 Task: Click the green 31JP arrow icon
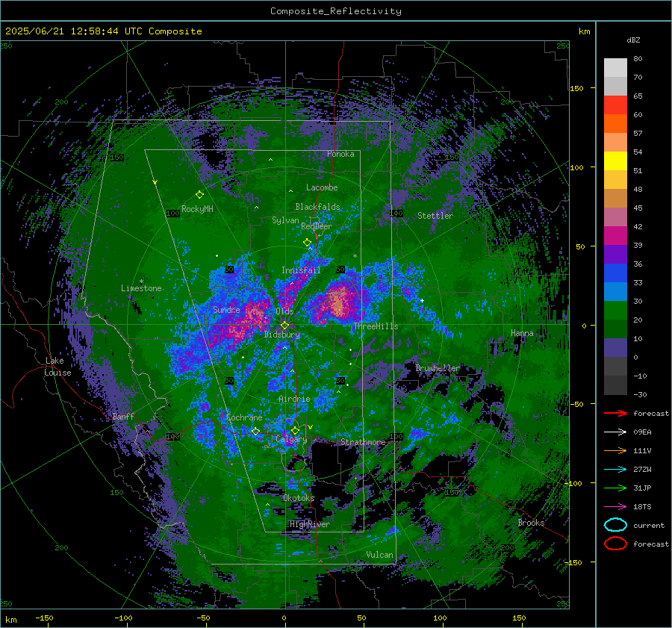click(615, 488)
